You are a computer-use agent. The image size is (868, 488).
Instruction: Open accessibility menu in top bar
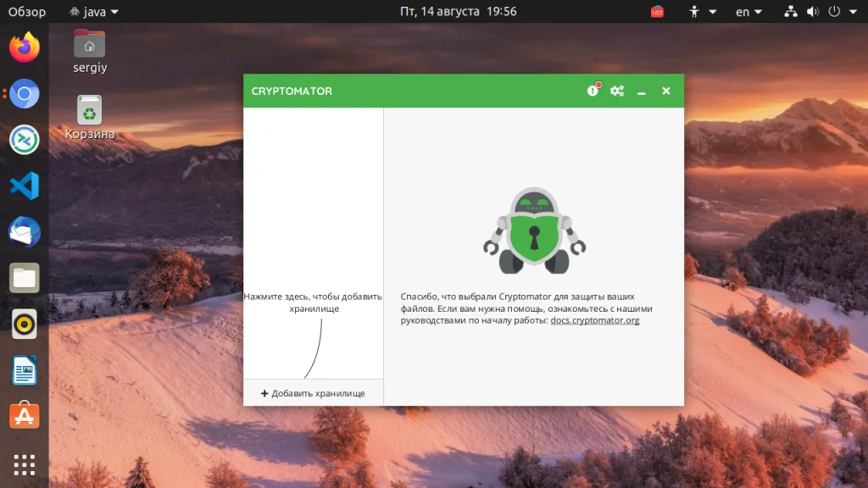(701, 12)
